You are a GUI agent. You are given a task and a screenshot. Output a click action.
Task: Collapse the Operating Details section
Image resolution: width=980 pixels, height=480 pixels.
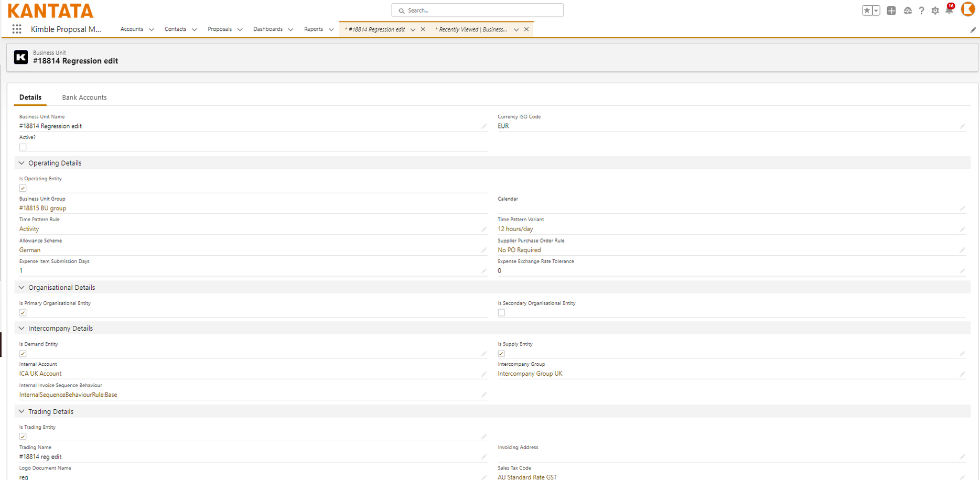click(21, 163)
